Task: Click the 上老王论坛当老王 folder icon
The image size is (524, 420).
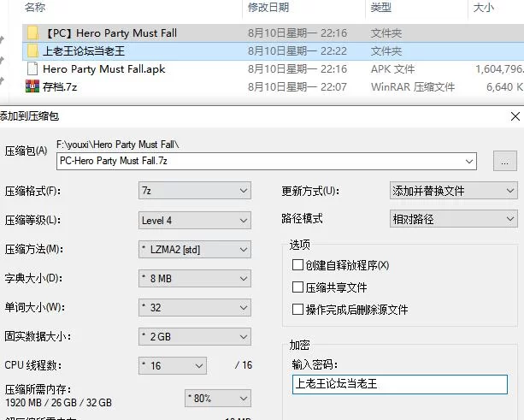Action: pyautogui.click(x=32, y=51)
